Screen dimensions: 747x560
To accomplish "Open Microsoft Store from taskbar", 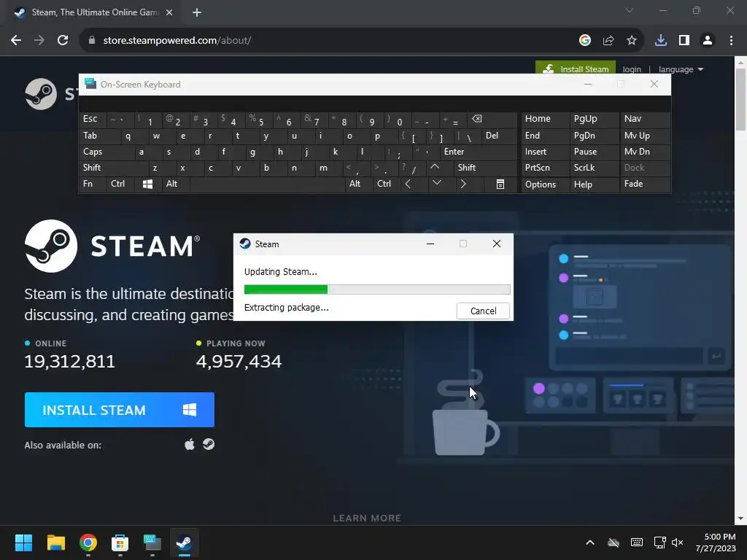I will click(x=120, y=542).
